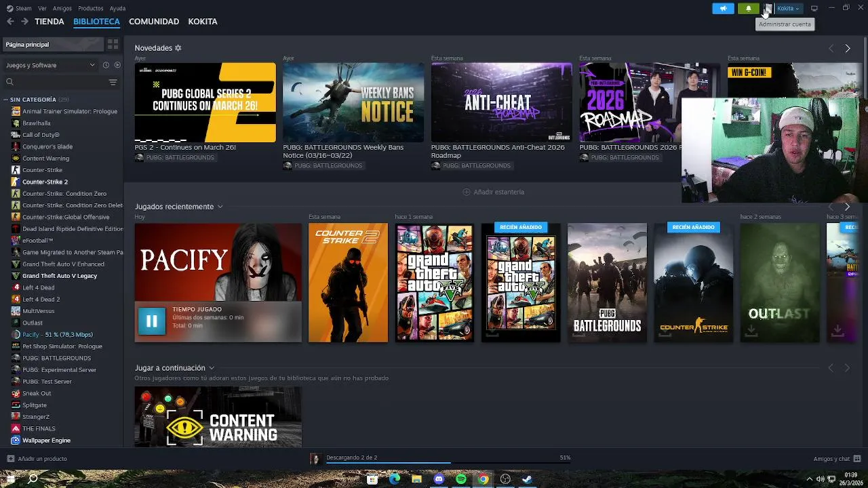Image resolution: width=868 pixels, height=488 pixels.
Task: Open Discord from the taskbar
Action: pyautogui.click(x=439, y=479)
